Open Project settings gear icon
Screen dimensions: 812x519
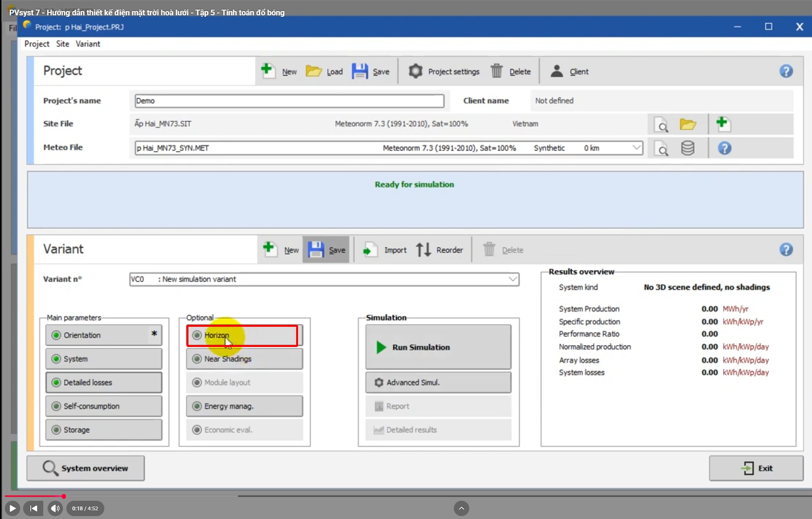coord(415,71)
